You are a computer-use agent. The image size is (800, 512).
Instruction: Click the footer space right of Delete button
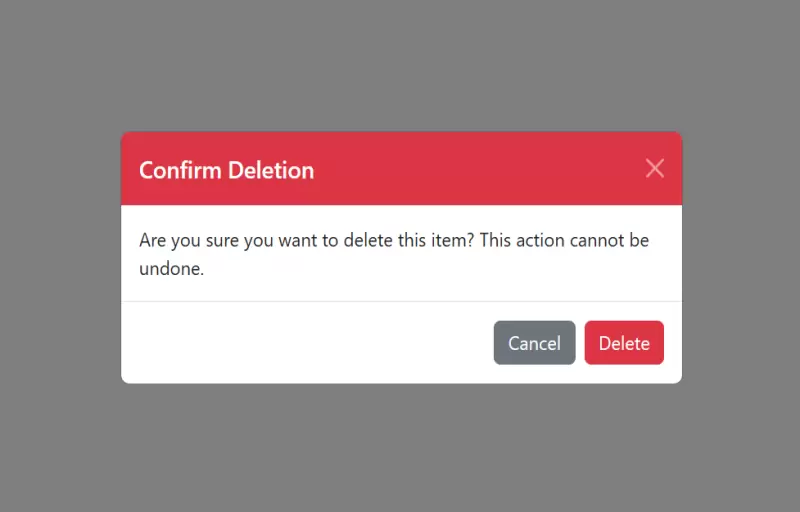pyautogui.click(x=673, y=343)
